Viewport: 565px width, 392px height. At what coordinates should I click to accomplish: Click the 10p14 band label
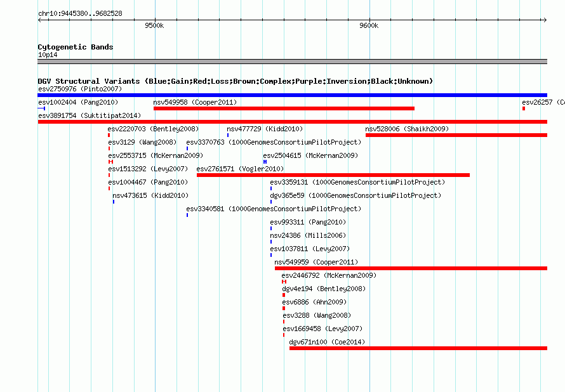(48, 55)
